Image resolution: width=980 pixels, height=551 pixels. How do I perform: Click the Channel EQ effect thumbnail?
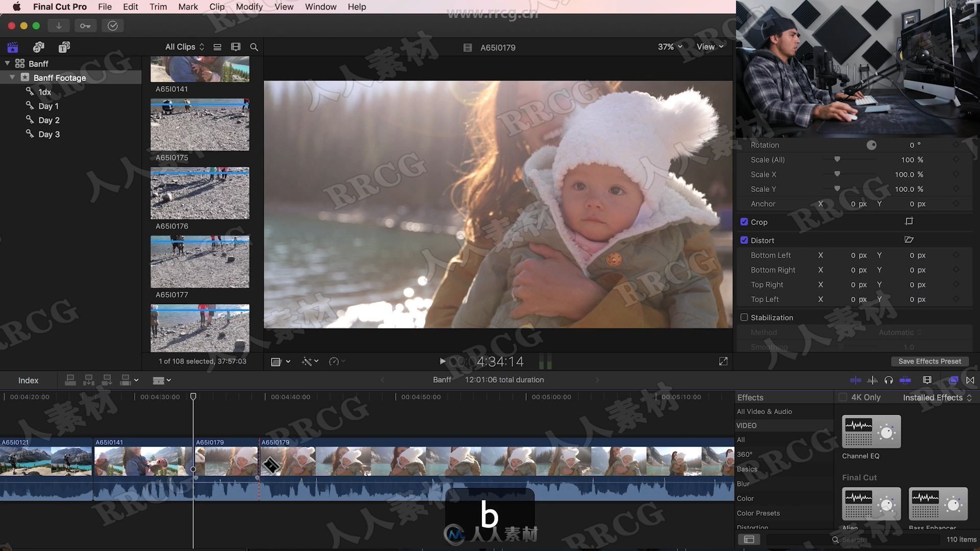(x=871, y=432)
